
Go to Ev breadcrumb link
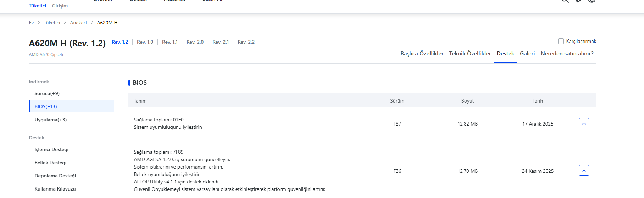(31, 23)
